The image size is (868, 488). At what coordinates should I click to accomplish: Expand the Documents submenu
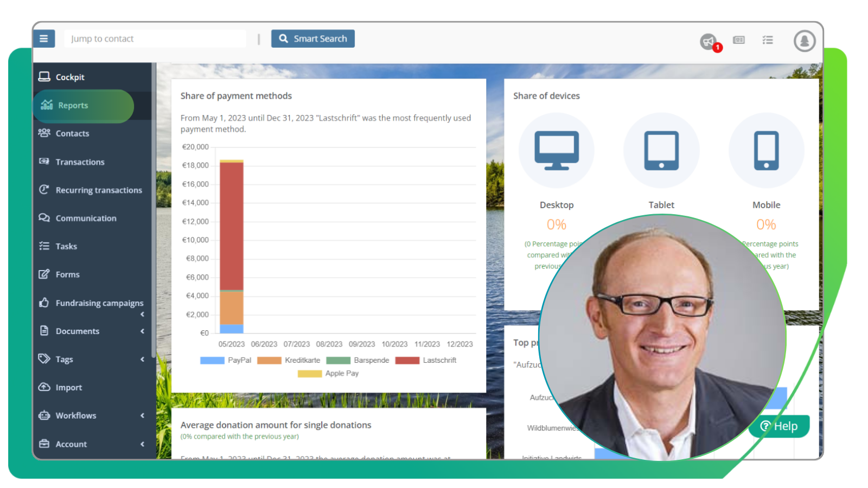pos(142,331)
